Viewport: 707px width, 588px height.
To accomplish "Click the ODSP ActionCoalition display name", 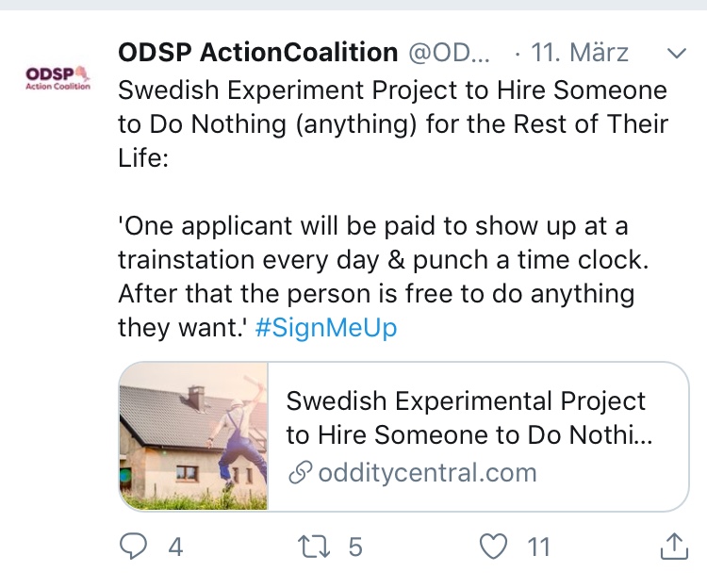I will click(257, 53).
